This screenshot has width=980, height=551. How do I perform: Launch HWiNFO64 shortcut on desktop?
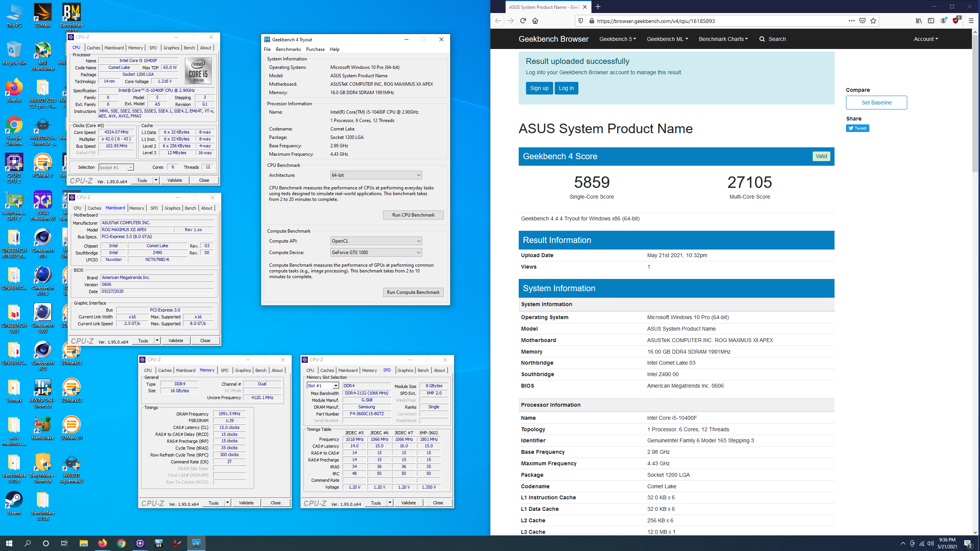[x=42, y=393]
